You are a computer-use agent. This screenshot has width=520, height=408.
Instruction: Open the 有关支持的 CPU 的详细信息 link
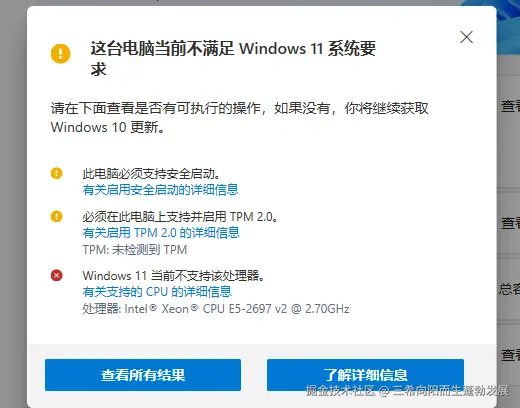coord(157,292)
